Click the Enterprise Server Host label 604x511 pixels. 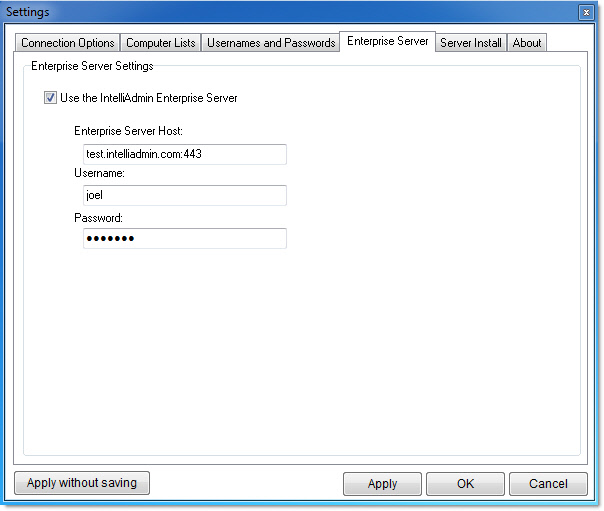128,131
